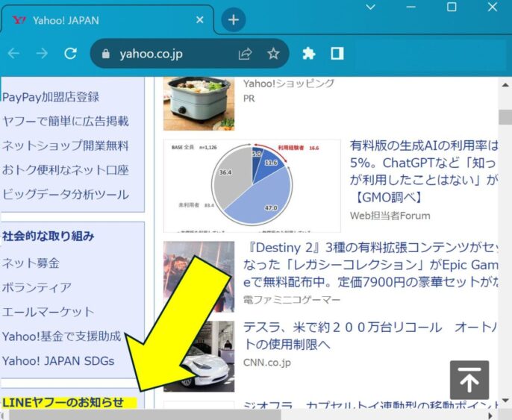Click the horizontal scrollbar thumb
The height and width of the screenshot is (420, 512).
click(146, 415)
